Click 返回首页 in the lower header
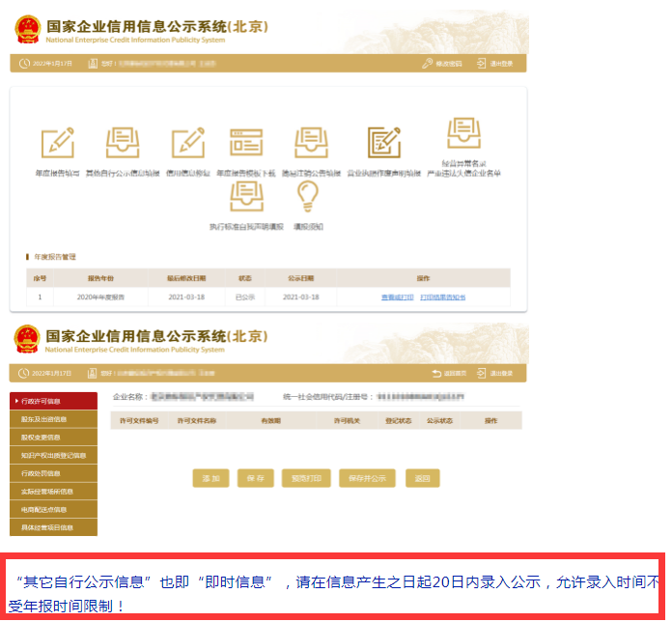672x622 pixels. (450, 373)
